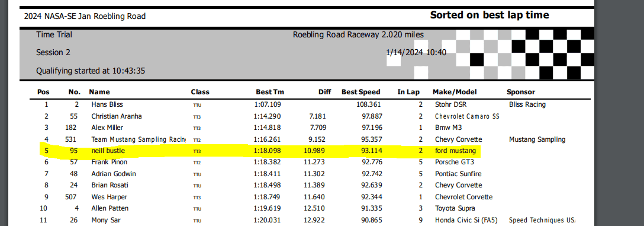644x226 pixels.
Task: Click the Stohr DSR make/model cell
Action: [x=450, y=104]
